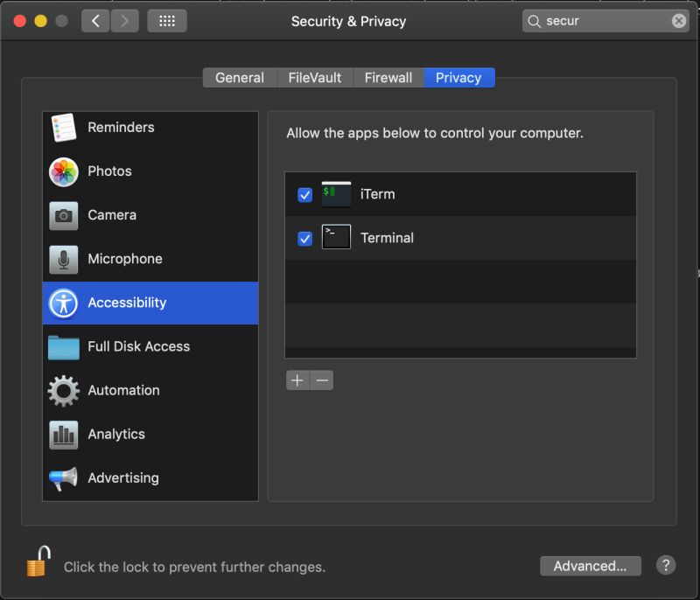Select the Photos label in list
This screenshot has height=600, width=700.
[x=110, y=171]
